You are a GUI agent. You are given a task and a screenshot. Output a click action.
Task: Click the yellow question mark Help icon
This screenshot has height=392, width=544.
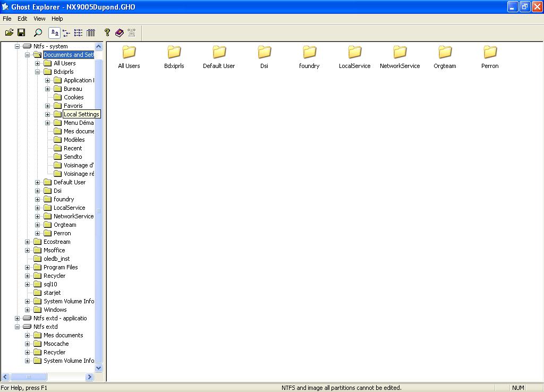107,32
